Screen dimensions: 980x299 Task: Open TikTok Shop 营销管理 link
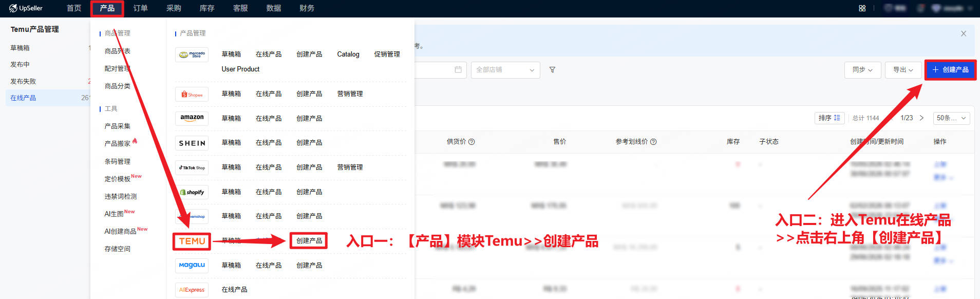[350, 167]
